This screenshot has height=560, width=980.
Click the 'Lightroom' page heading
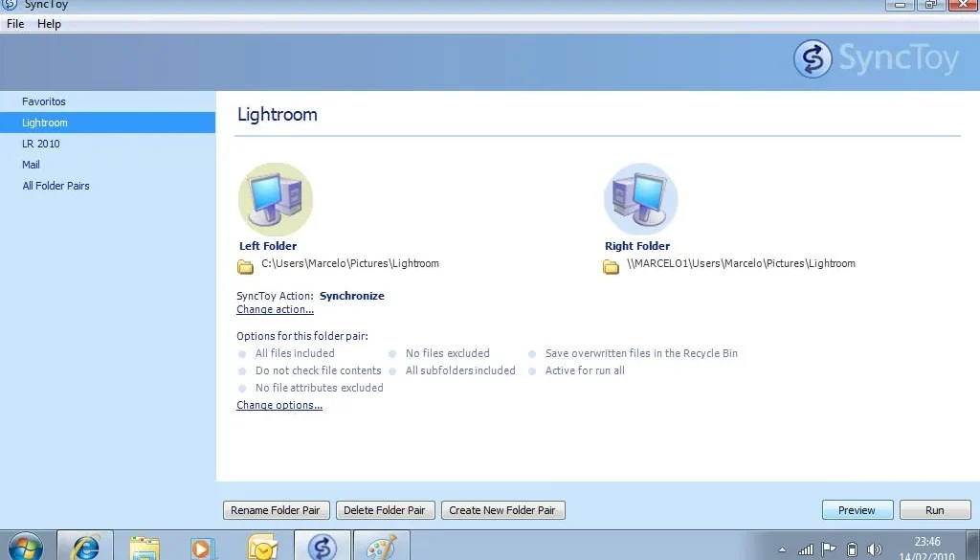pyautogui.click(x=278, y=115)
